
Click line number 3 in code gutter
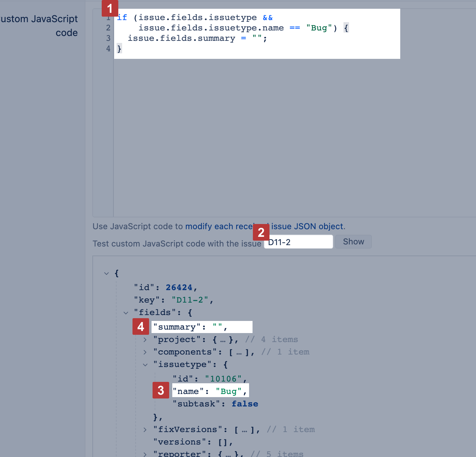click(108, 38)
